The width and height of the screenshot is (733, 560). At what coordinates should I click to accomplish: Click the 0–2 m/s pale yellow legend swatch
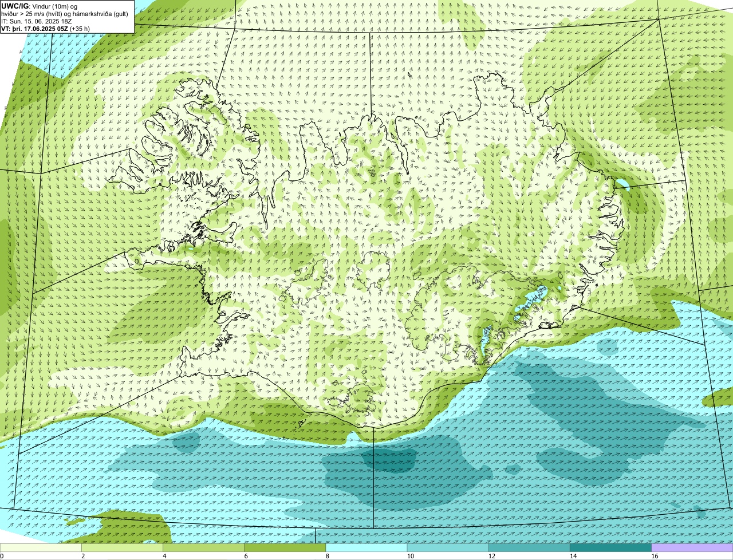[x=41, y=548]
